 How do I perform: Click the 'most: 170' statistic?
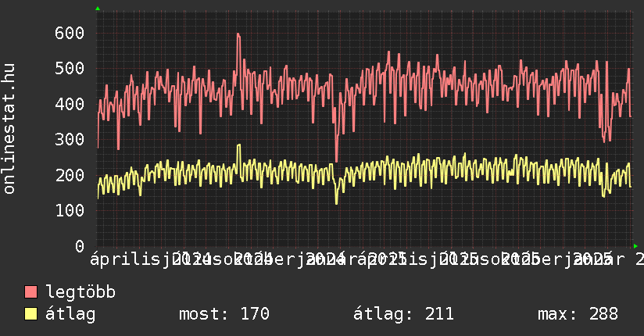[224, 314]
